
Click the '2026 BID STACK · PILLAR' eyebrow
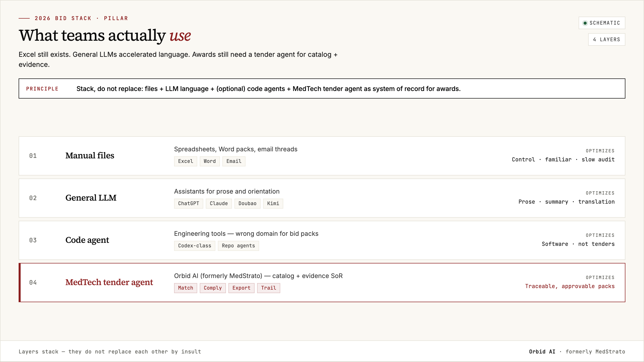click(81, 18)
